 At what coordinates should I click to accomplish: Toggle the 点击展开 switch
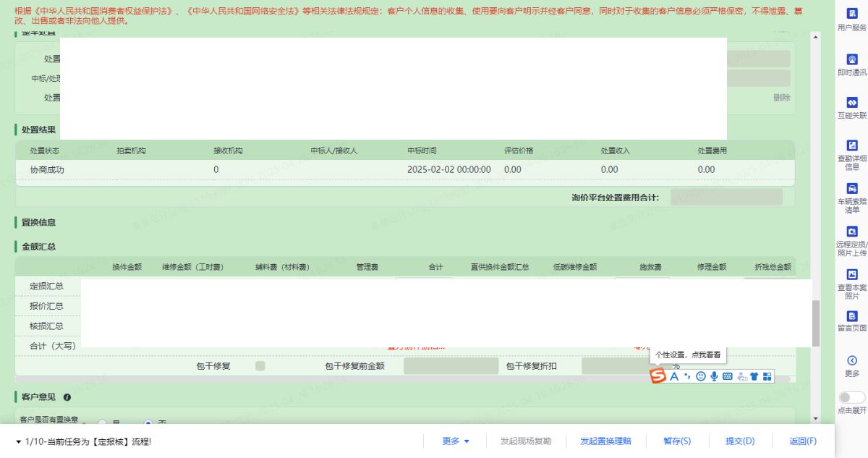click(851, 397)
